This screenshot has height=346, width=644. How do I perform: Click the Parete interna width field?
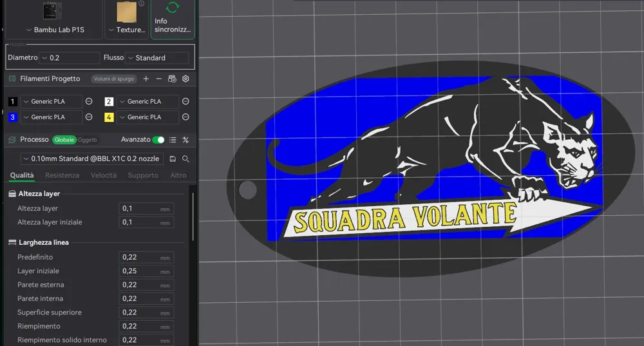(146, 299)
